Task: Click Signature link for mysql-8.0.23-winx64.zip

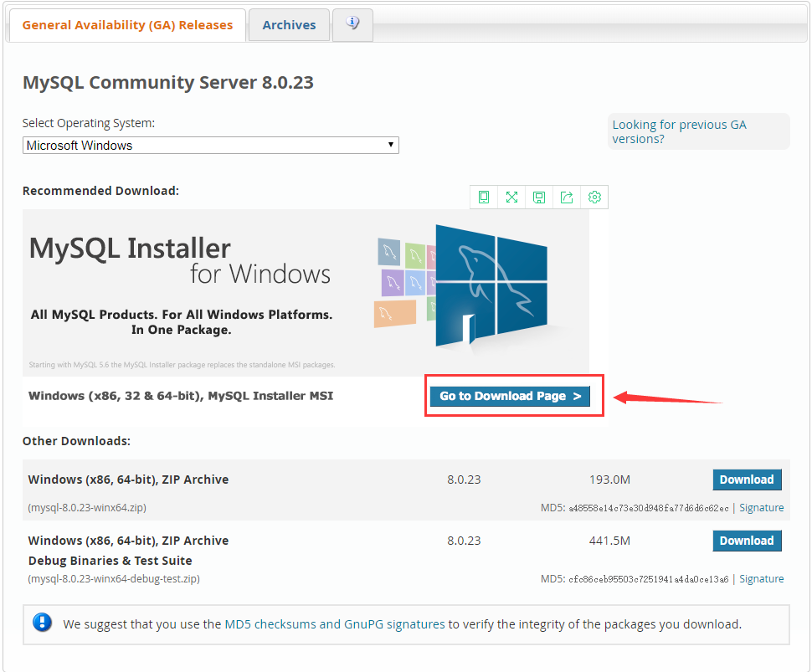Action: [760, 507]
